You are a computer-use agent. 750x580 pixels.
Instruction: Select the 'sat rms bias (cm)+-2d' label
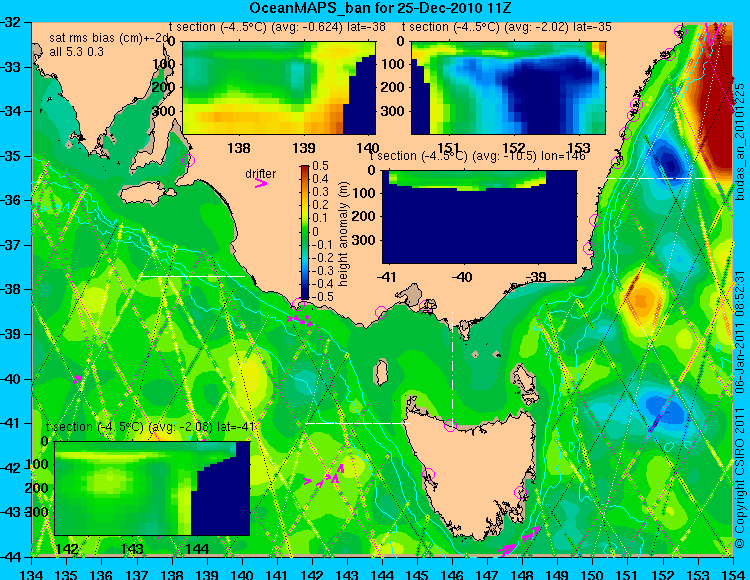click(x=109, y=38)
